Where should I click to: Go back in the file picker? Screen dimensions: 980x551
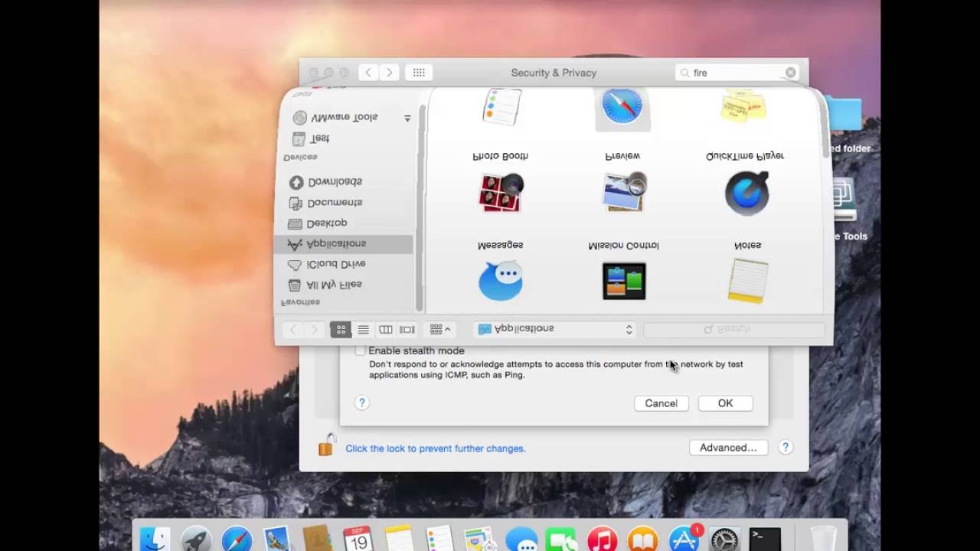[x=292, y=329]
